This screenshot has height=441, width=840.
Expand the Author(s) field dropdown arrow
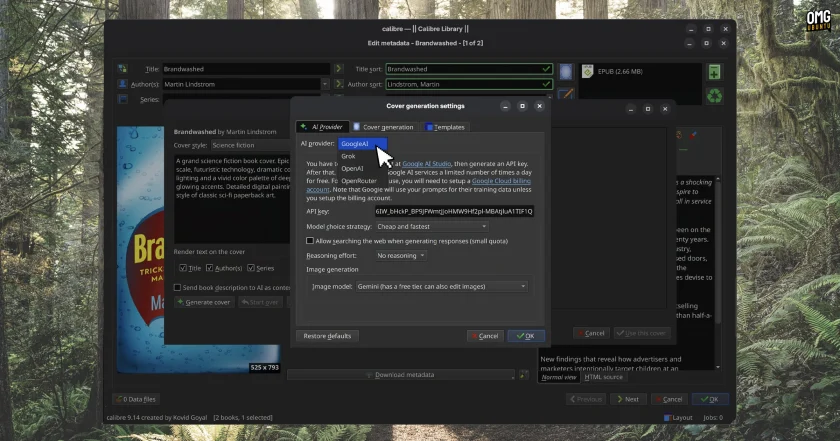point(325,84)
